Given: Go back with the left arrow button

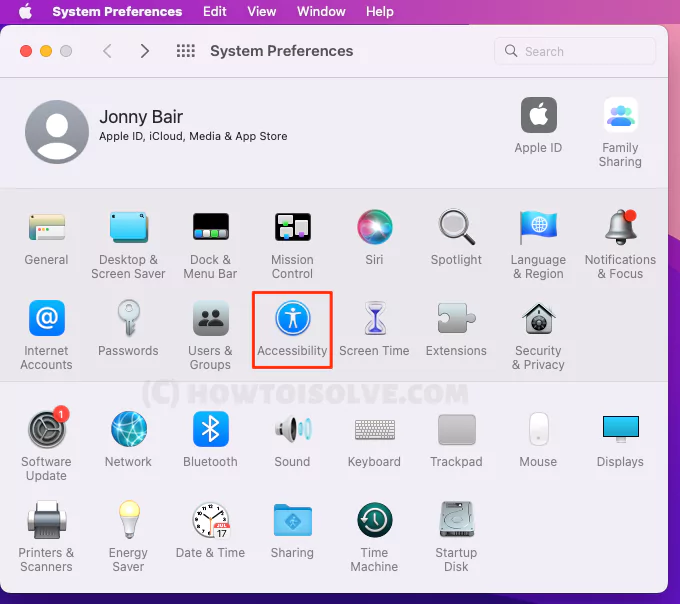Looking at the screenshot, I should (x=108, y=51).
